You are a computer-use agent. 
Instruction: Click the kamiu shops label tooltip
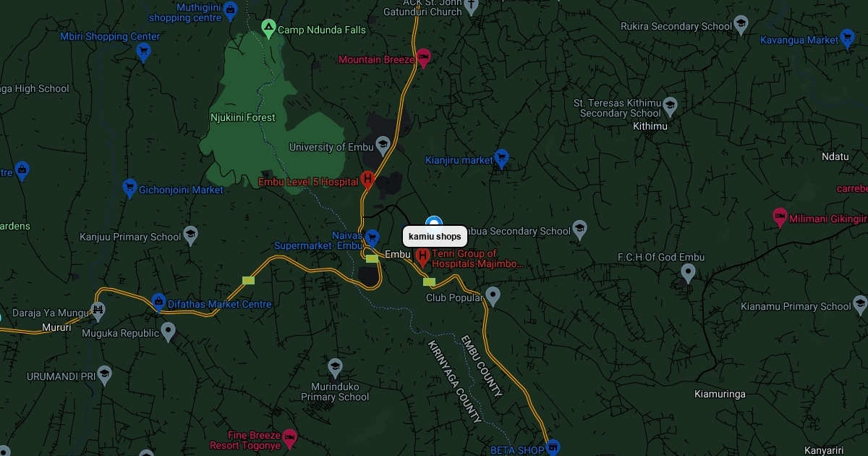tap(435, 237)
